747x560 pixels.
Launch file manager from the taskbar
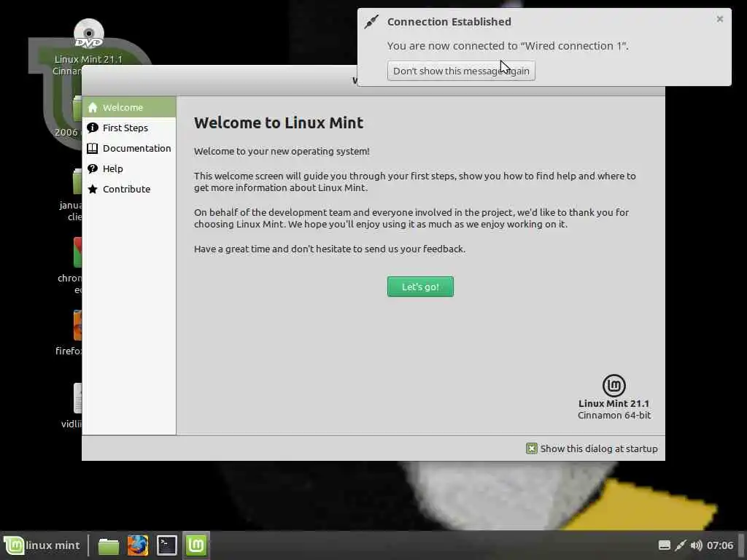(x=108, y=545)
